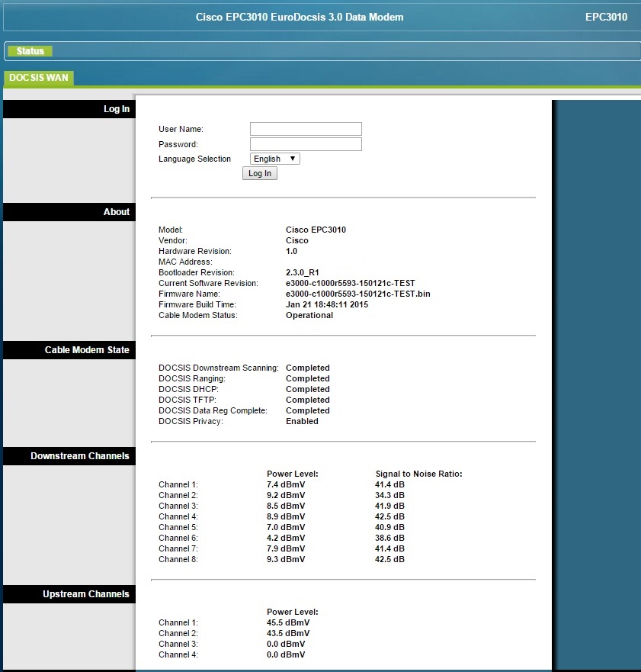This screenshot has width=641, height=672.
Task: Open the Status tab
Action: (30, 51)
